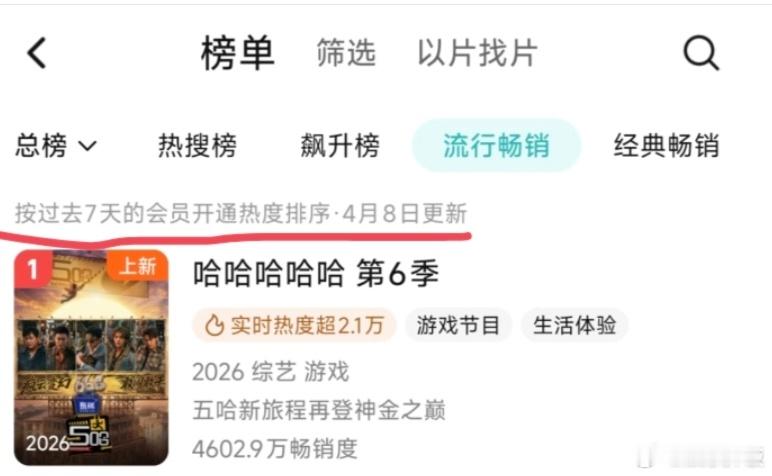This screenshot has height=476, width=772.
Task: Open the 以片找片 section
Action: point(477,53)
